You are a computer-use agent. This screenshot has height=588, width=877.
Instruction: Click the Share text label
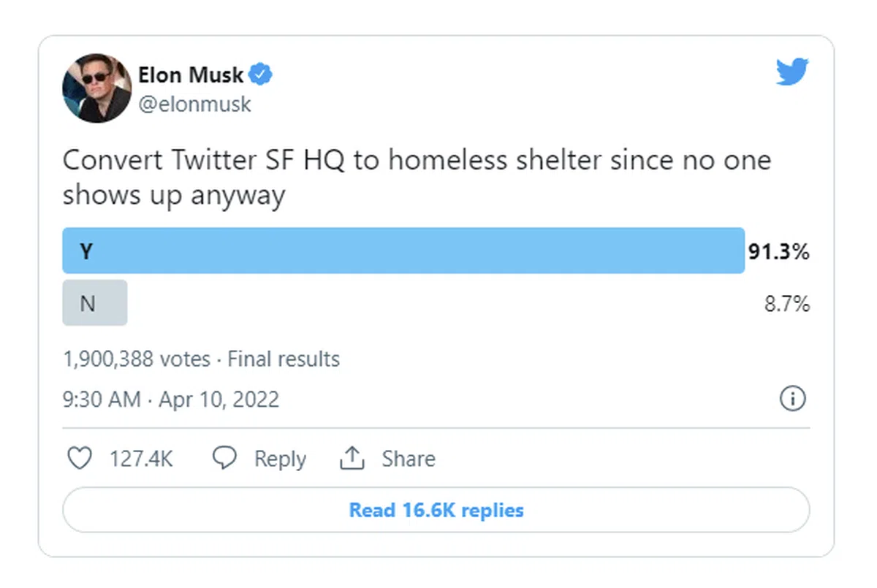coord(409,459)
